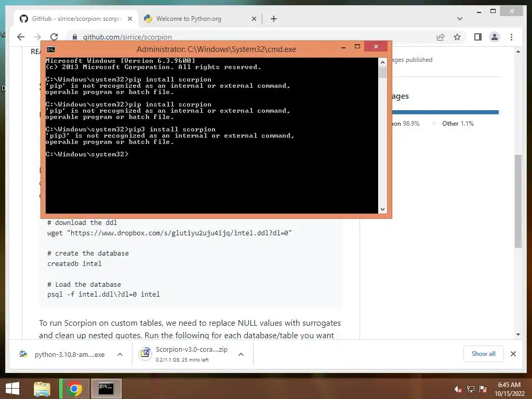Click the padlock site info icon
The height and width of the screenshot is (399, 532).
(75, 37)
